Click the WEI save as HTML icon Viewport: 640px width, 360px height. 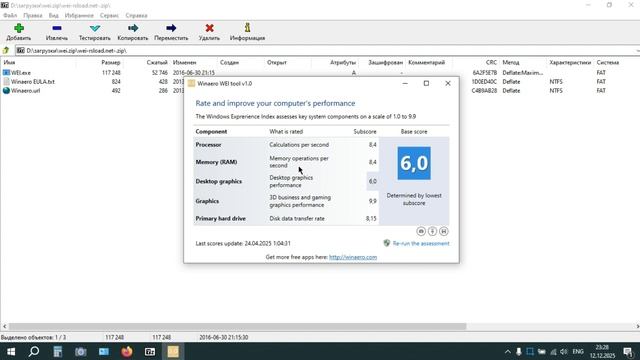444,231
